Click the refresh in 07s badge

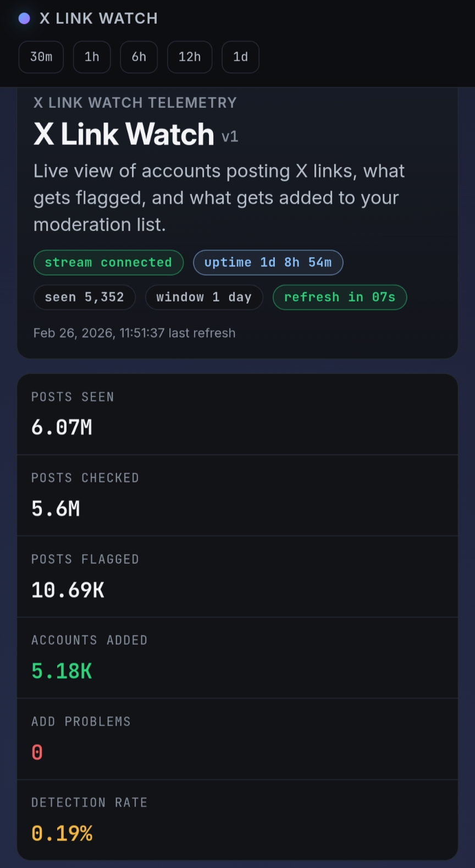(339, 298)
